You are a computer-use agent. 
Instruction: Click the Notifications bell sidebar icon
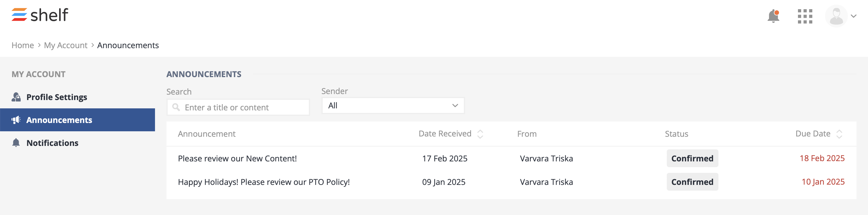[16, 143]
